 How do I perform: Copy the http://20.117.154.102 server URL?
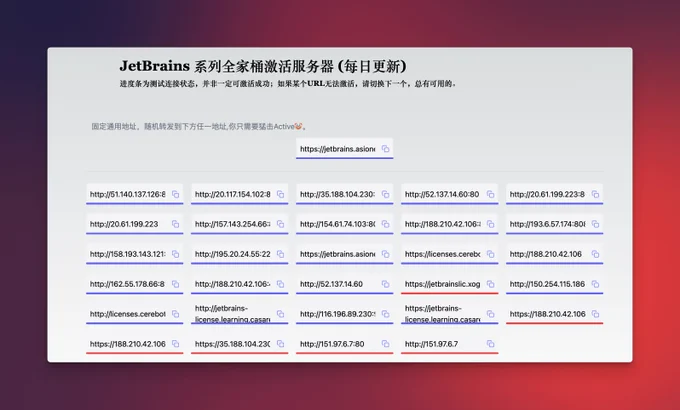tap(281, 194)
